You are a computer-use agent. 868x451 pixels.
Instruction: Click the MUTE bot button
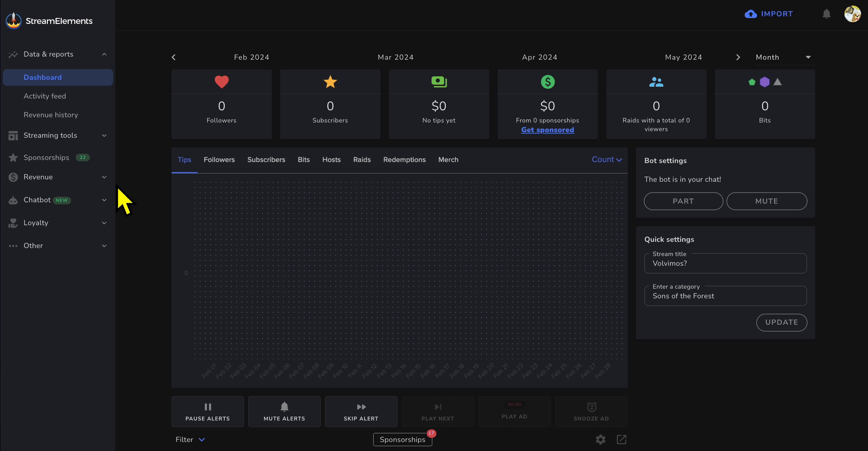click(x=767, y=201)
